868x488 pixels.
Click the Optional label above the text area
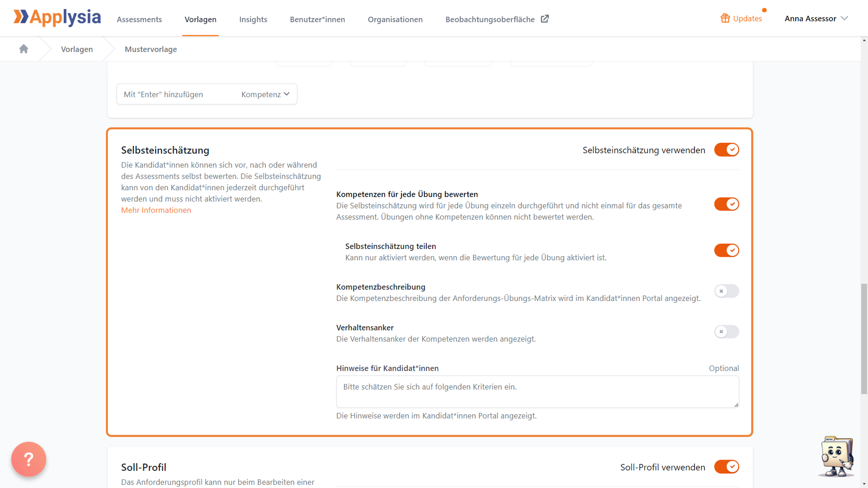pos(724,368)
